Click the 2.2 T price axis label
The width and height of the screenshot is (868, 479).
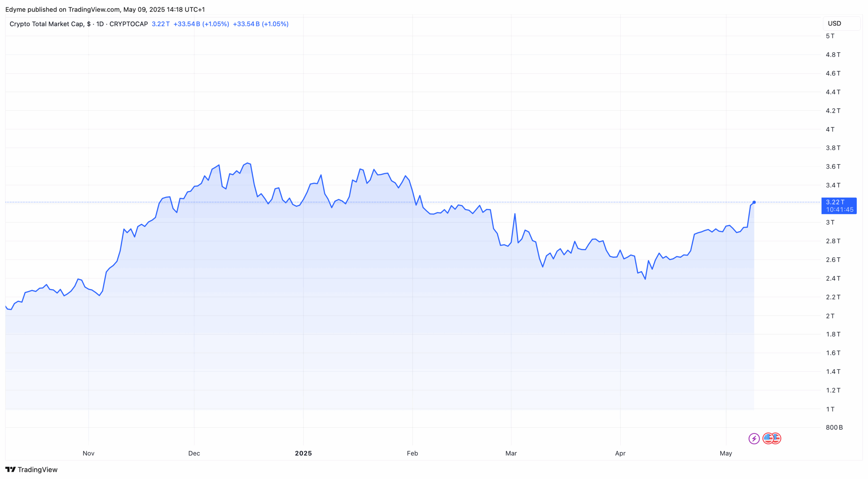pos(833,297)
